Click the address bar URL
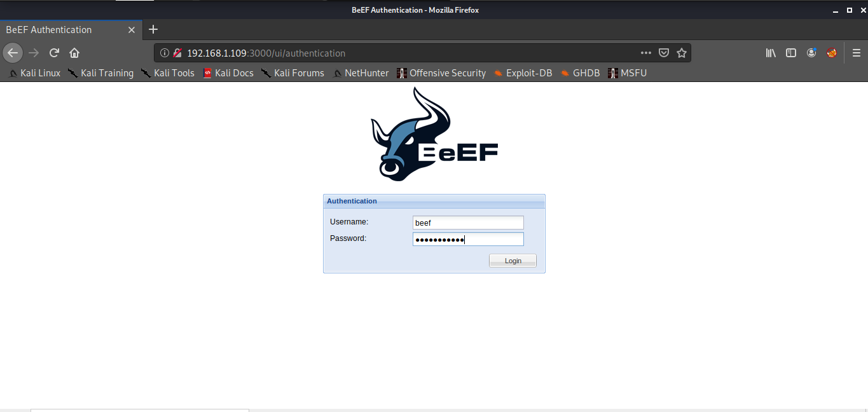The height and width of the screenshot is (412, 868). 266,53
